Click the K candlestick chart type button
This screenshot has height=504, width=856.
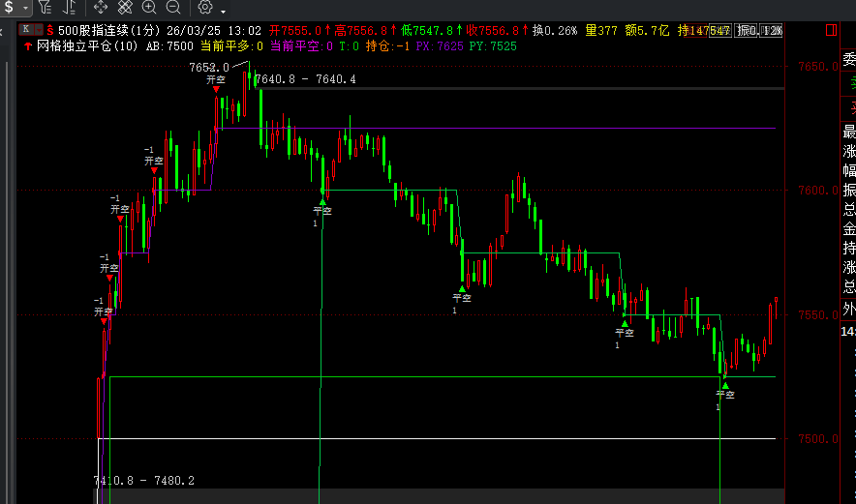click(25, 30)
